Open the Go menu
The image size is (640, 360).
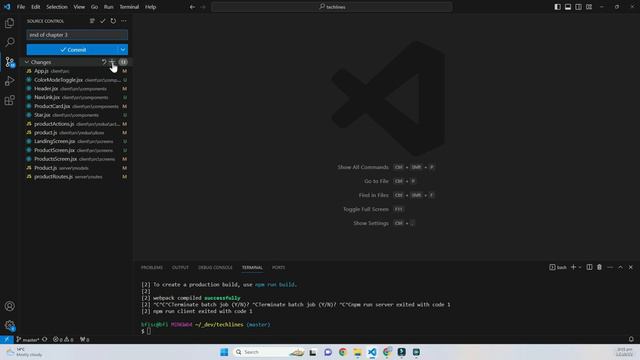coord(94,7)
